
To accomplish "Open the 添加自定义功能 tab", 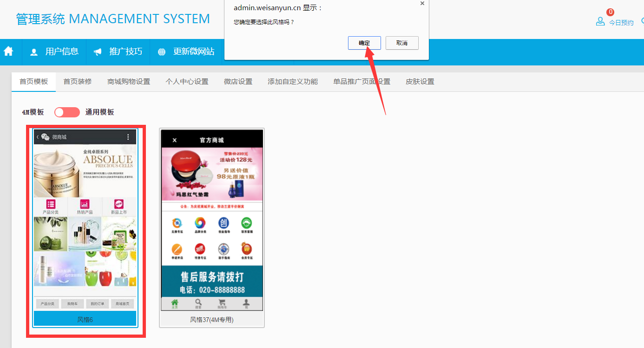I will coord(293,82).
